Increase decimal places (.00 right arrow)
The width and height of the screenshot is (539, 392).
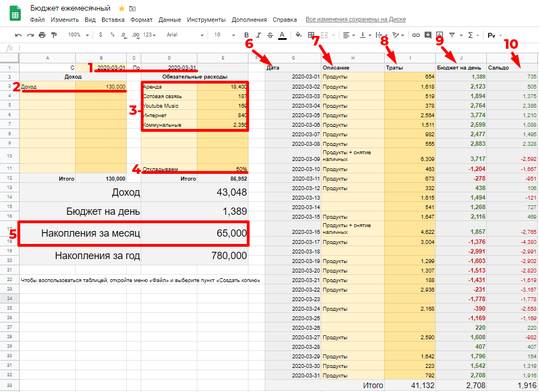coord(136,35)
